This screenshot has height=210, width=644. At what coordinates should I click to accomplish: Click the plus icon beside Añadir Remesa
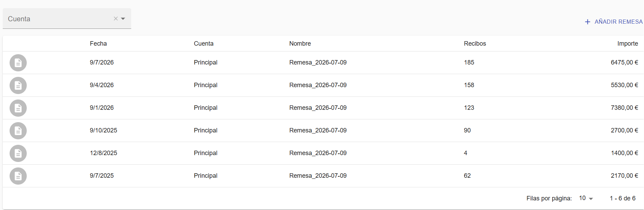pyautogui.click(x=587, y=22)
